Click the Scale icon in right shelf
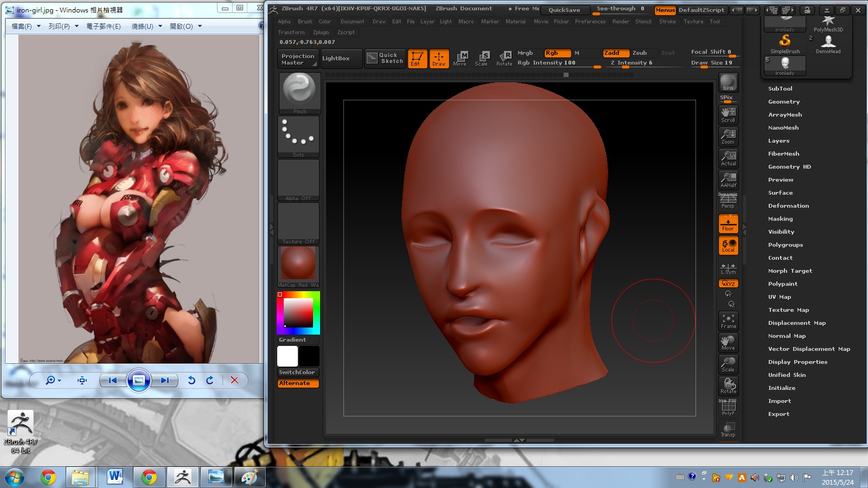This screenshot has height=488, width=868. point(728,364)
